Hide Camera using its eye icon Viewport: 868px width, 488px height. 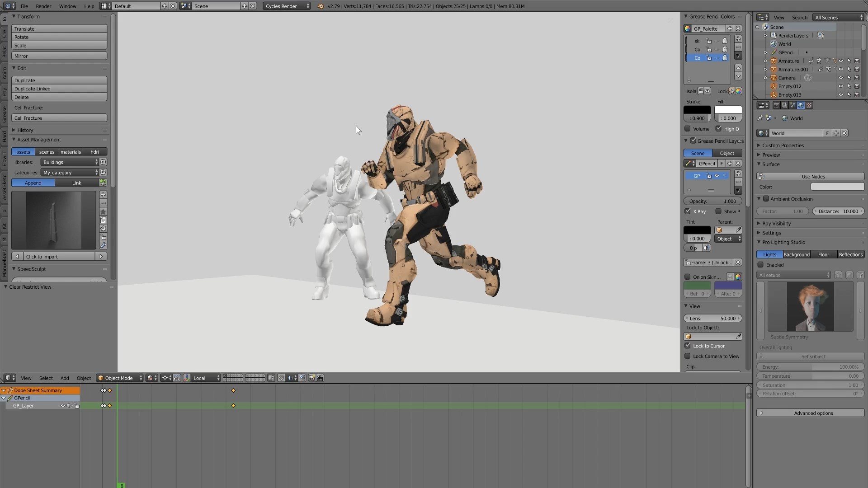840,78
